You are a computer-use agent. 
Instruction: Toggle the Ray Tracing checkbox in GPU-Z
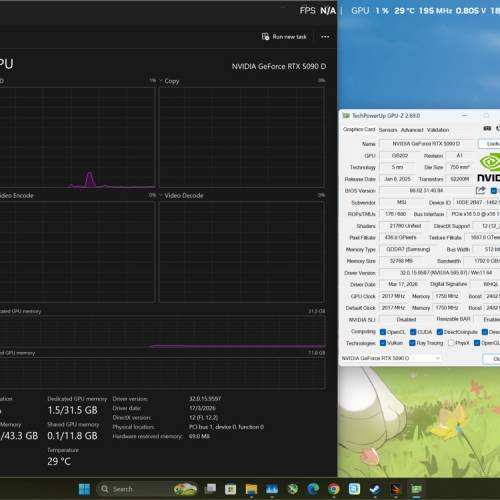[x=412, y=343]
